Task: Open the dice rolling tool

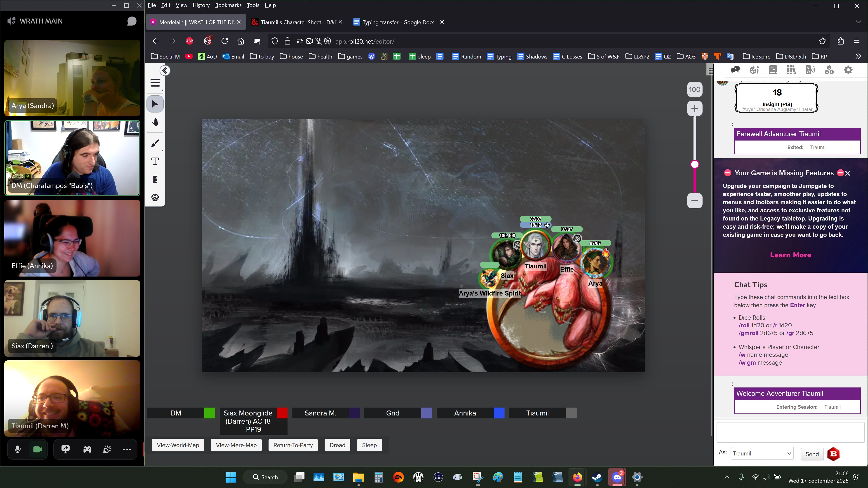Action: coord(155,197)
